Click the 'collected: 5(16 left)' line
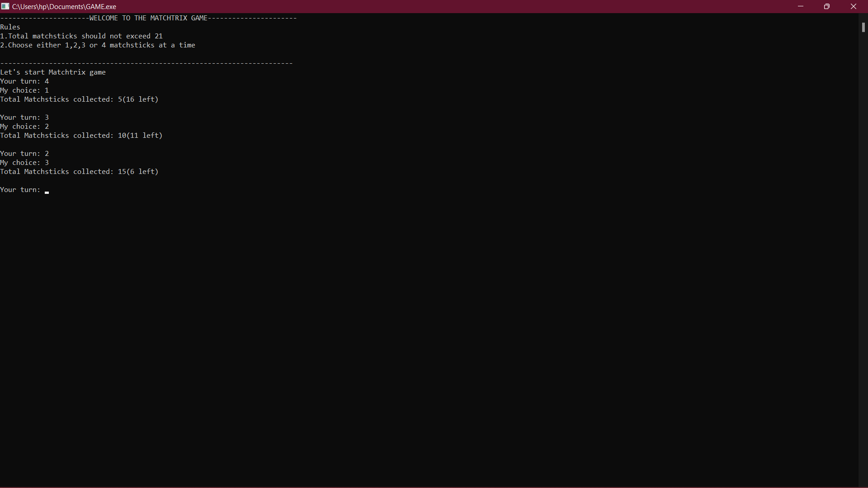 (x=79, y=99)
